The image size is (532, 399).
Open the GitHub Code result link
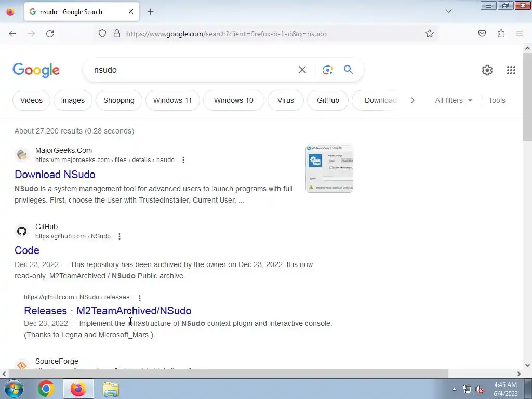point(27,250)
